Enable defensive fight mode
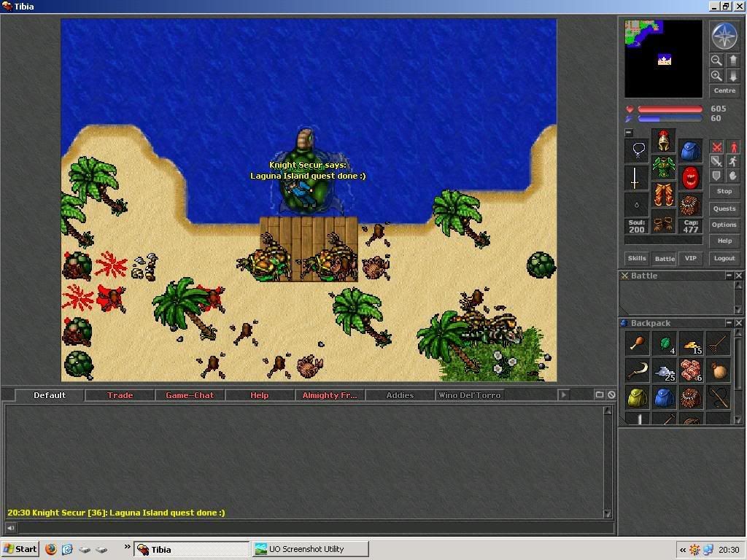 716,176
